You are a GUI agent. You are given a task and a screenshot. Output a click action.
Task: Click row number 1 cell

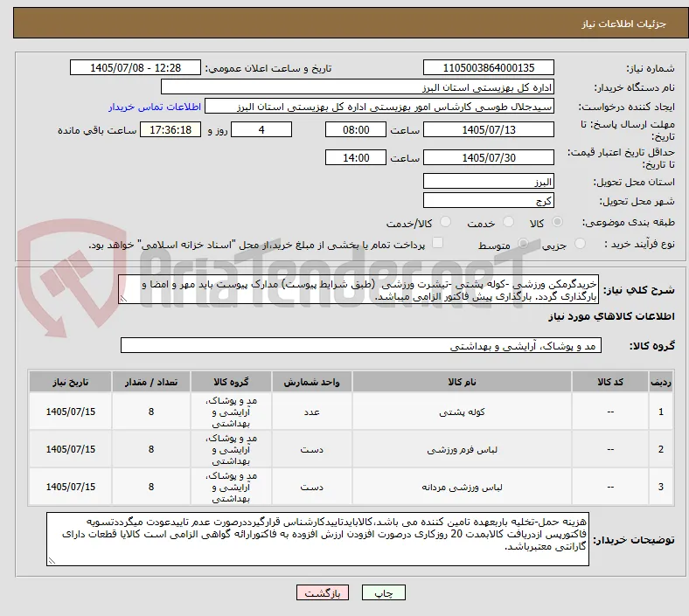click(661, 412)
